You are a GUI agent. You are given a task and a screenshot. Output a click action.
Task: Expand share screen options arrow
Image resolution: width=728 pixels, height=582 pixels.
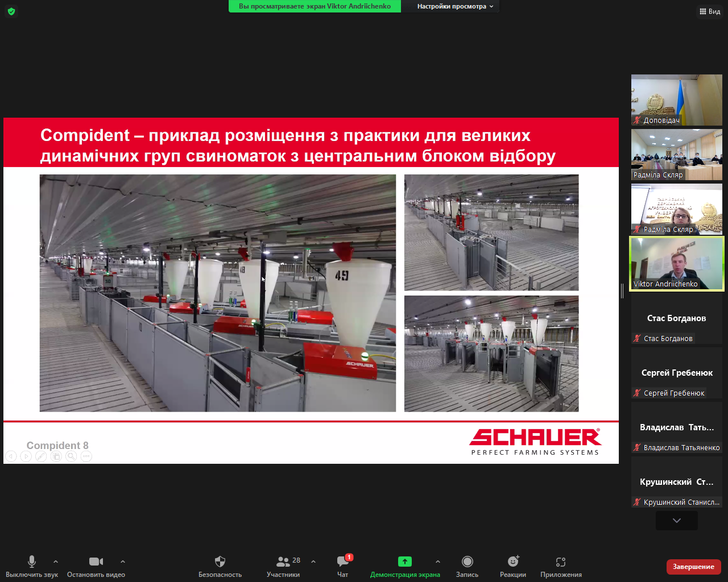pyautogui.click(x=437, y=562)
